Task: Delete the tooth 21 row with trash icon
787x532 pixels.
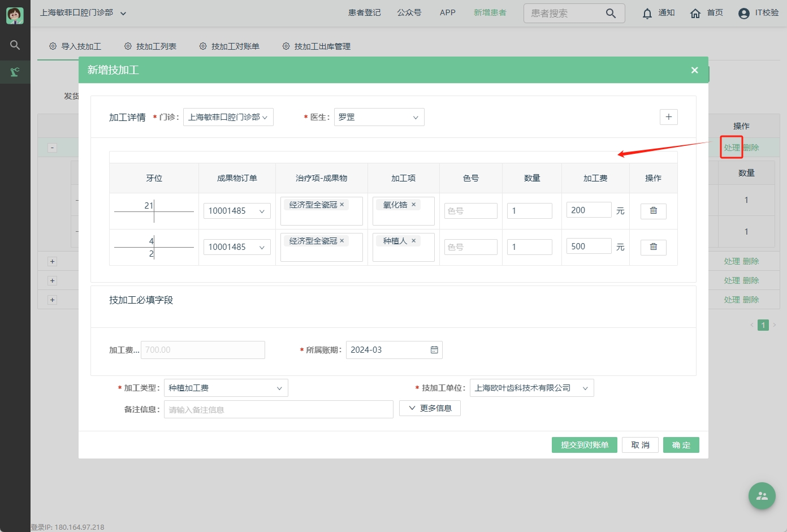Action: [653, 211]
